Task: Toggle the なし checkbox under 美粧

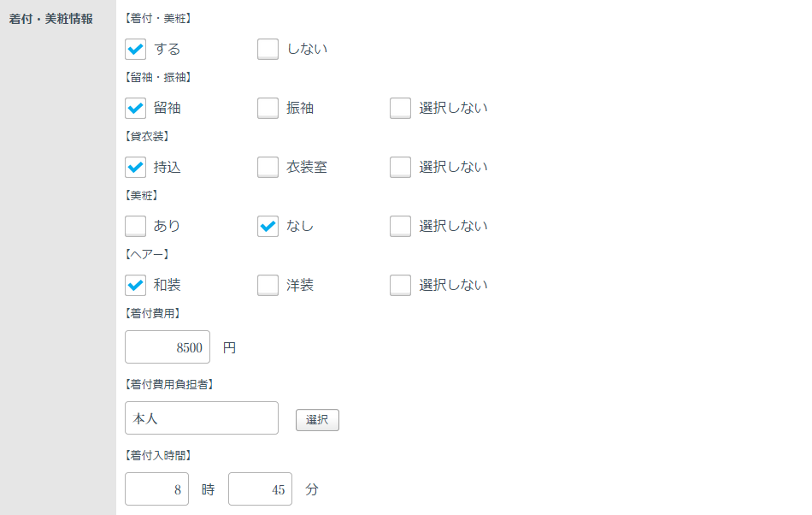Action: 268,227
